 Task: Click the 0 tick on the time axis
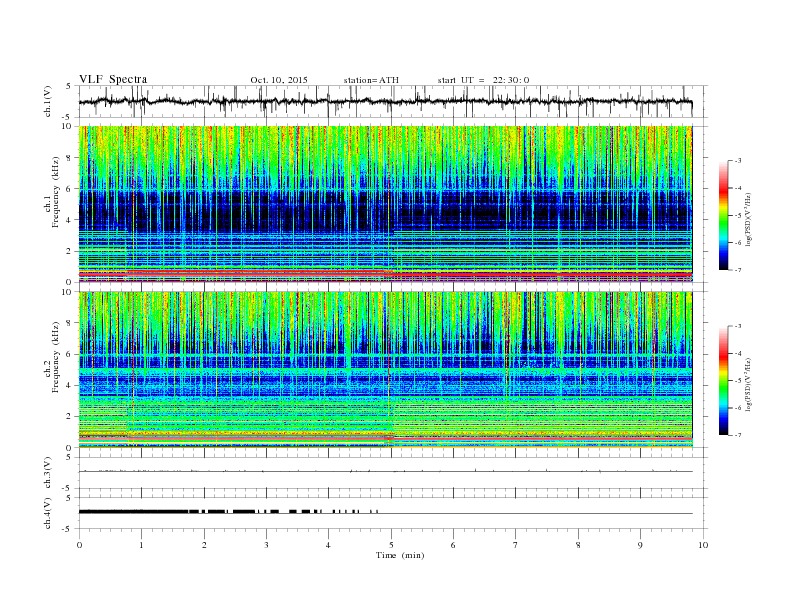tap(79, 545)
